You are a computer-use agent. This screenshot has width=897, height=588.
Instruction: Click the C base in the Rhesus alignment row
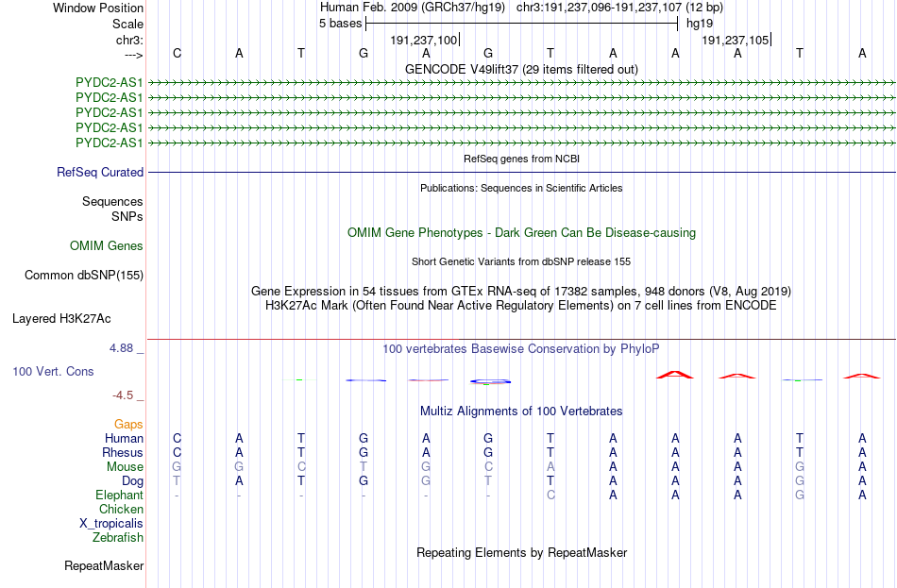pyautogui.click(x=177, y=452)
